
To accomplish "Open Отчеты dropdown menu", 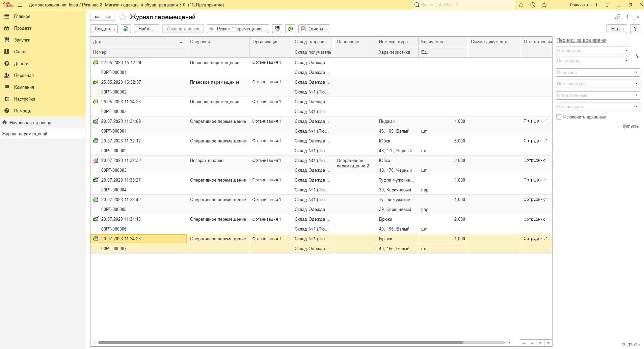I will pyautogui.click(x=314, y=29).
